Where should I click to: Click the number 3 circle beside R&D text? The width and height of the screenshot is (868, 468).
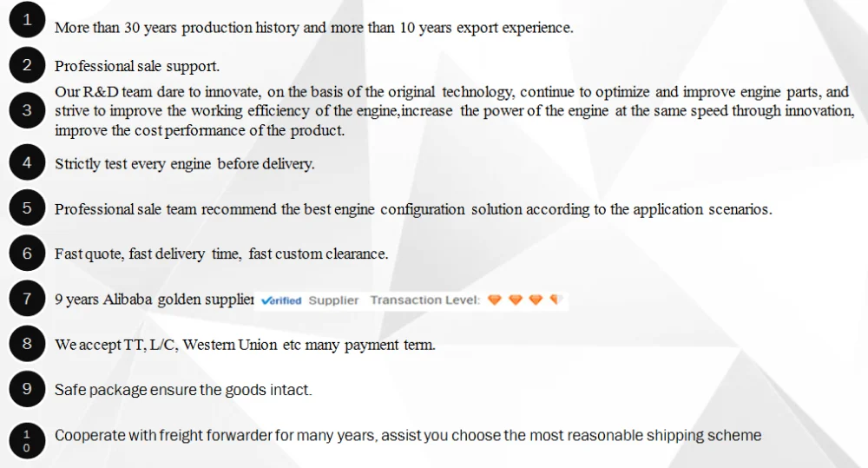coord(27,110)
